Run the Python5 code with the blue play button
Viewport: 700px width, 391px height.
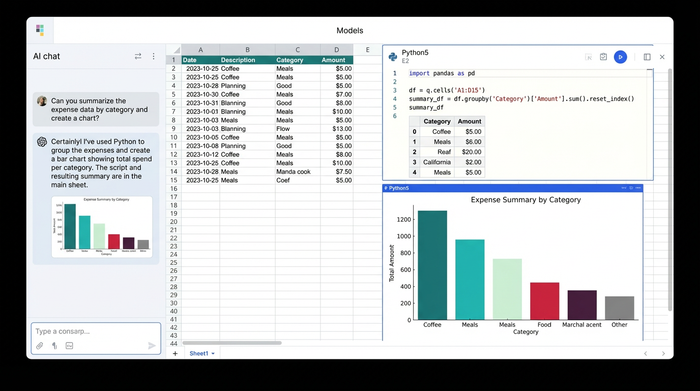coord(620,57)
